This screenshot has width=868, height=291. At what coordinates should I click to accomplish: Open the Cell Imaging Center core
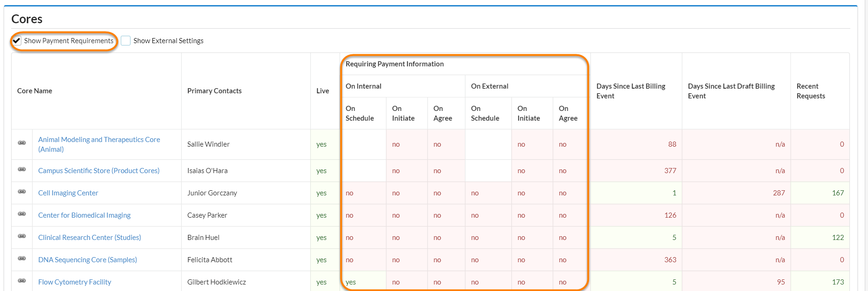[68, 193]
